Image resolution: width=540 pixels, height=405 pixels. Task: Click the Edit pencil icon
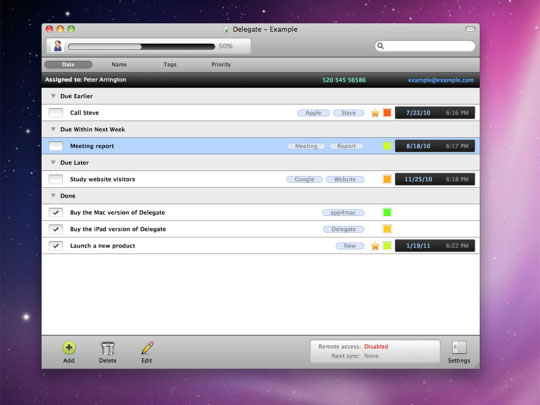147,348
